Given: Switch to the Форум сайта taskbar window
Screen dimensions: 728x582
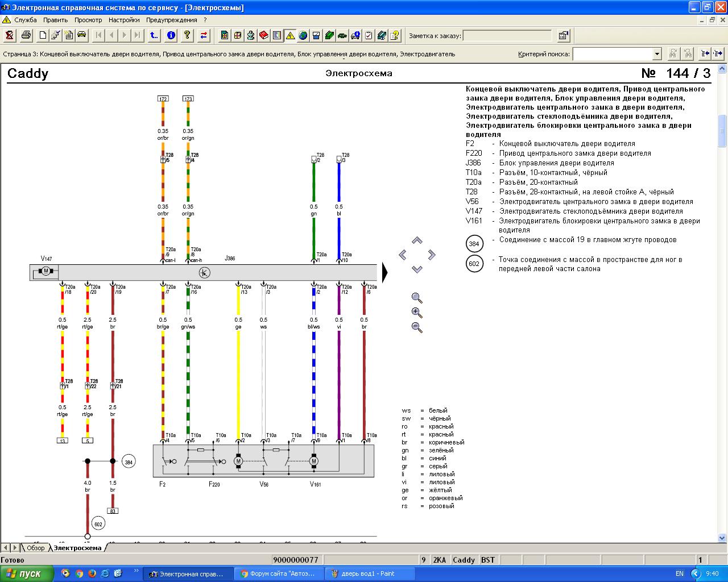Looking at the screenshot, I should pos(279,573).
